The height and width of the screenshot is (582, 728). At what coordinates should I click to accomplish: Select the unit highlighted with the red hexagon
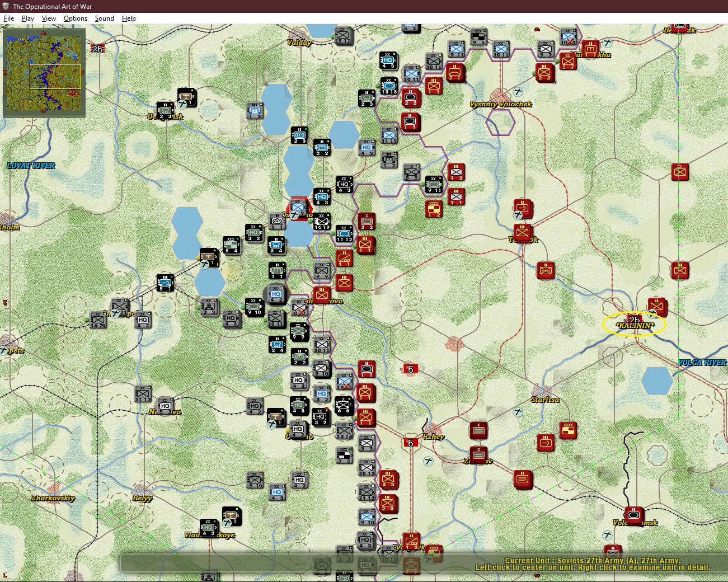click(298, 208)
